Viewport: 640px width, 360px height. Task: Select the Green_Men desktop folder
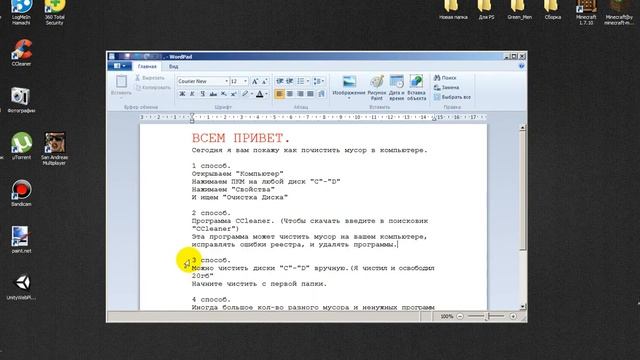pyautogui.click(x=519, y=10)
